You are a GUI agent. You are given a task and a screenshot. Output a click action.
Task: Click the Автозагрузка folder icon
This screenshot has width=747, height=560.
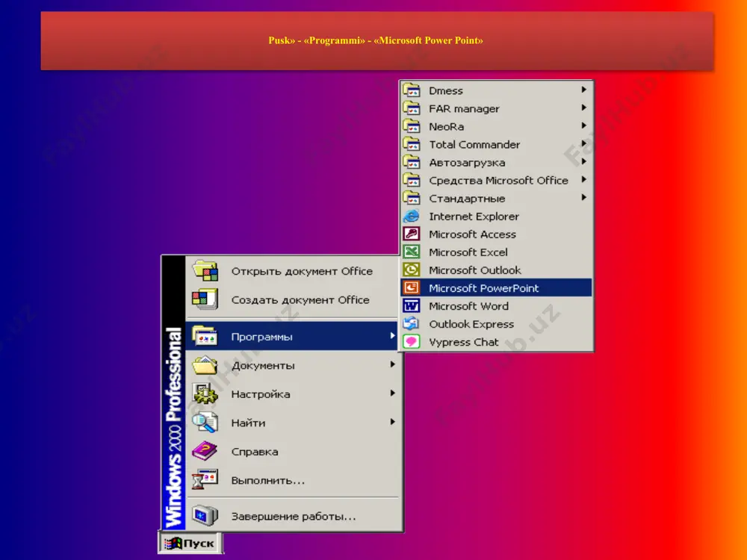(x=412, y=162)
